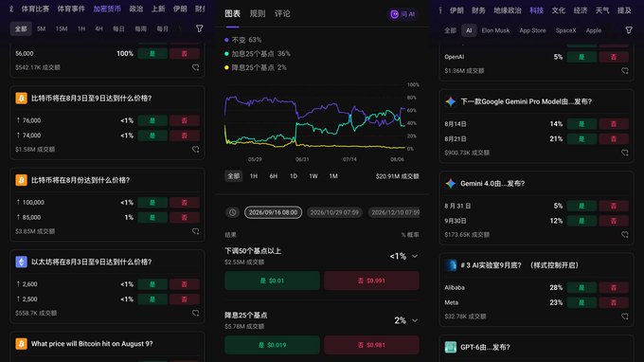The height and width of the screenshot is (362, 644).
Task: Open the 科技 category tab
Action: click(x=536, y=10)
